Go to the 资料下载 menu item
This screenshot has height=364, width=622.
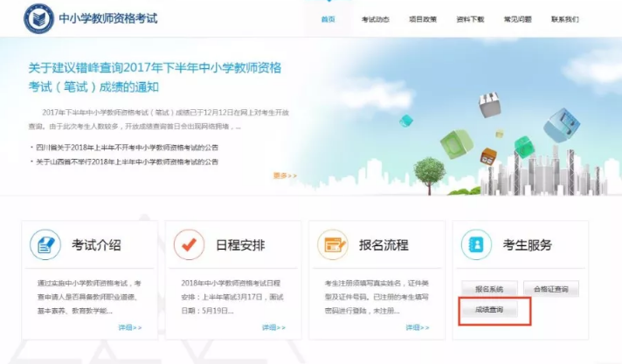pyautogui.click(x=470, y=19)
